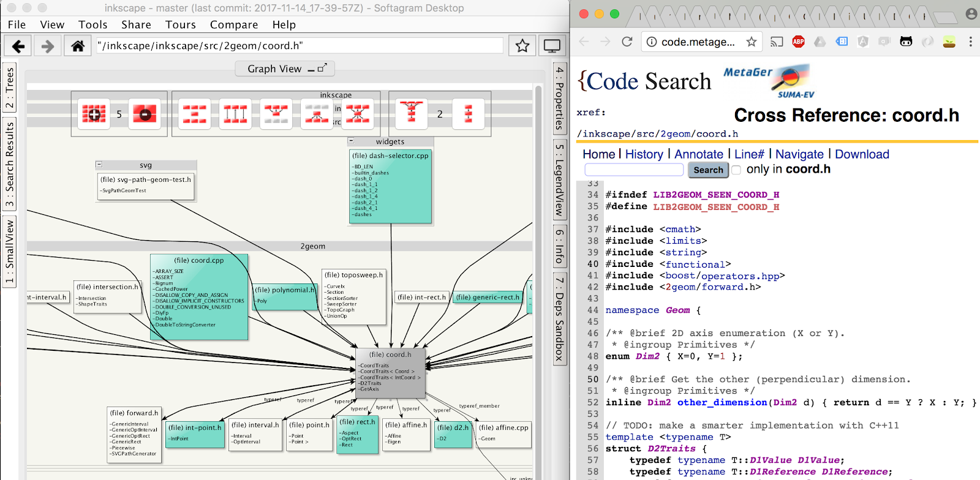Click the monitor display icon in Softagram

[552, 46]
